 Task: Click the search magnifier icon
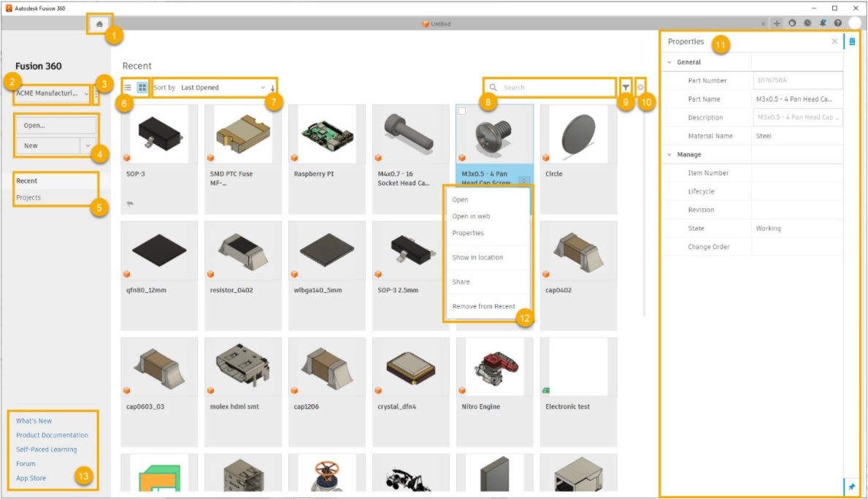(x=493, y=88)
